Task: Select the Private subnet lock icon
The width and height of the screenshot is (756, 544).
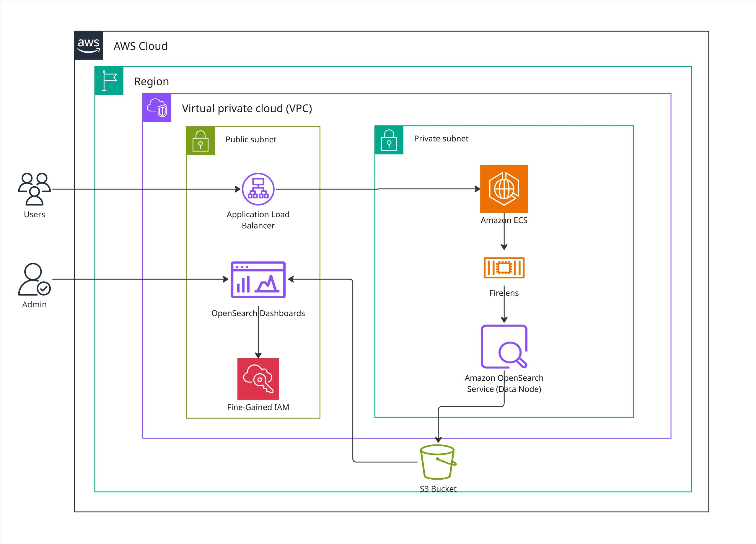Action: pyautogui.click(x=389, y=140)
